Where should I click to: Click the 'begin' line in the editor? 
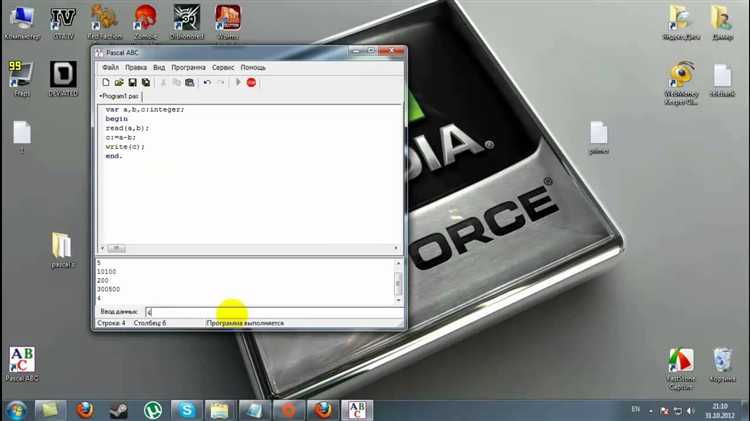117,119
